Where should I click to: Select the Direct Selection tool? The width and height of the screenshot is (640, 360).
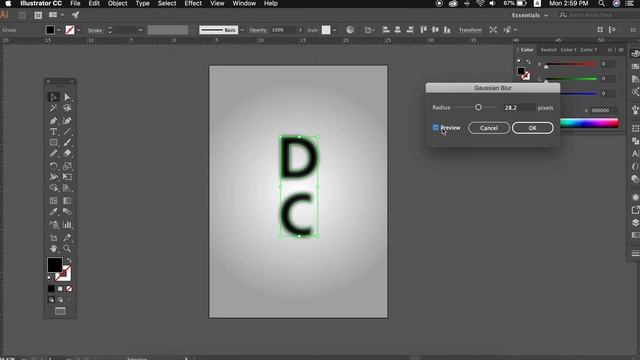pyautogui.click(x=67, y=97)
